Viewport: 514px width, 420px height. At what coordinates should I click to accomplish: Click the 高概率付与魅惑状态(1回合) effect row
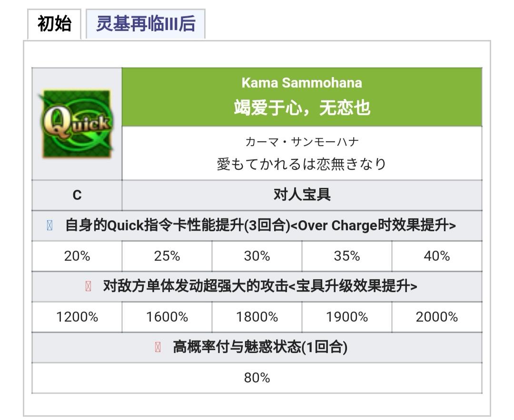click(257, 347)
